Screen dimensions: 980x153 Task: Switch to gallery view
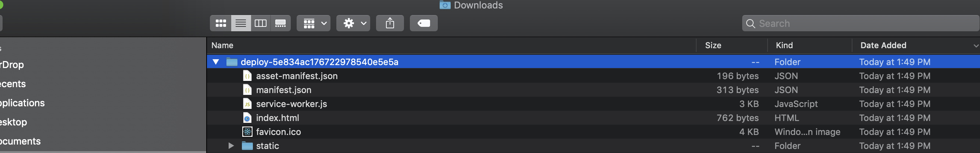(281, 23)
